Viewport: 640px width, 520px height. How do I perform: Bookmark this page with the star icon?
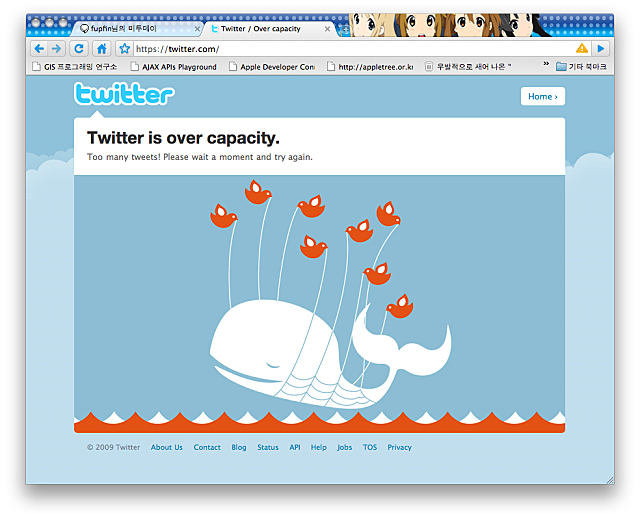pyautogui.click(x=124, y=49)
